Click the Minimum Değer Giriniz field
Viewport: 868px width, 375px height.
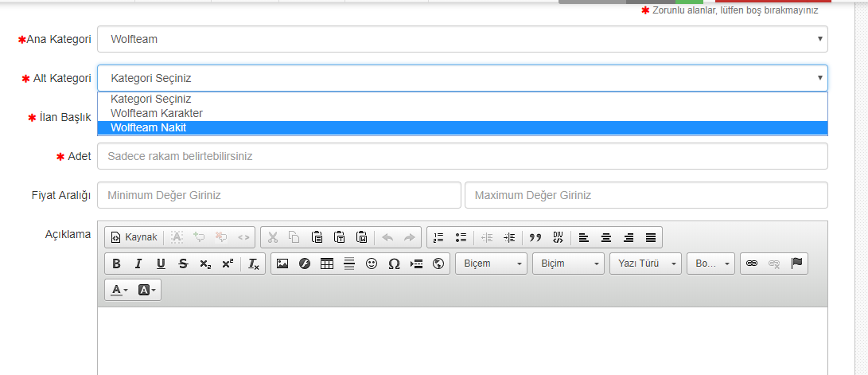pyautogui.click(x=279, y=196)
